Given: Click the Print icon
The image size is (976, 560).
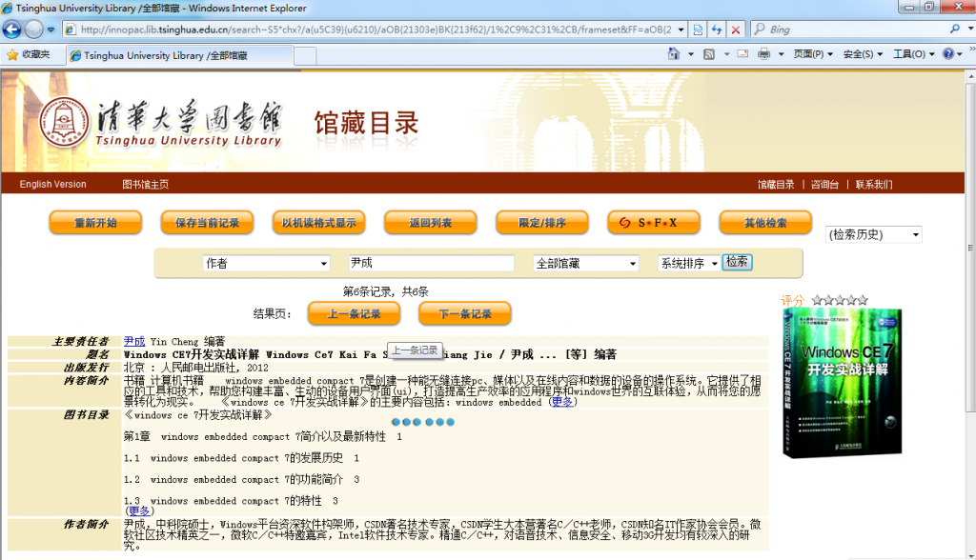Looking at the screenshot, I should 764,54.
